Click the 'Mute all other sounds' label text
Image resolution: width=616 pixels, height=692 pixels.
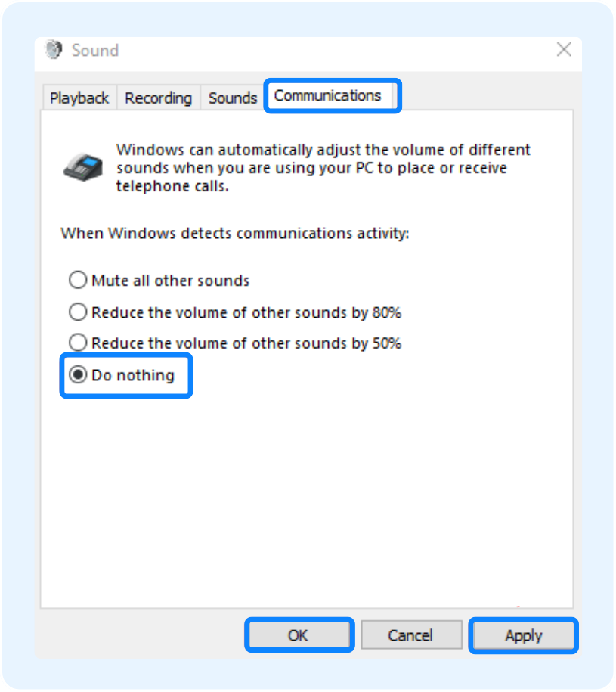coord(170,281)
